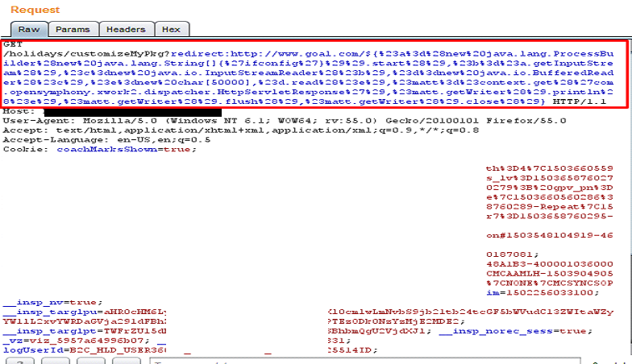Image resolution: width=632 pixels, height=364 pixels.
Task: Click the GET method line
Action: click(12, 43)
